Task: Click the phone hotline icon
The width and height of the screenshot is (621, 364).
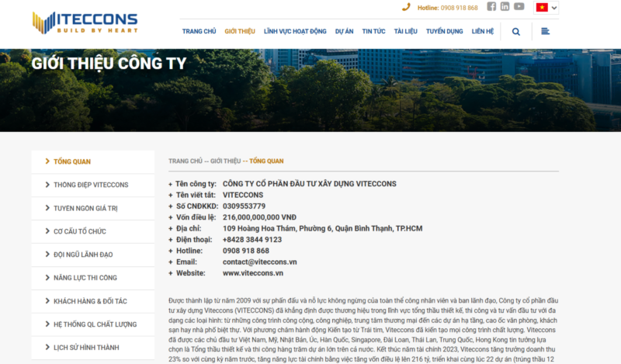Action: click(406, 7)
